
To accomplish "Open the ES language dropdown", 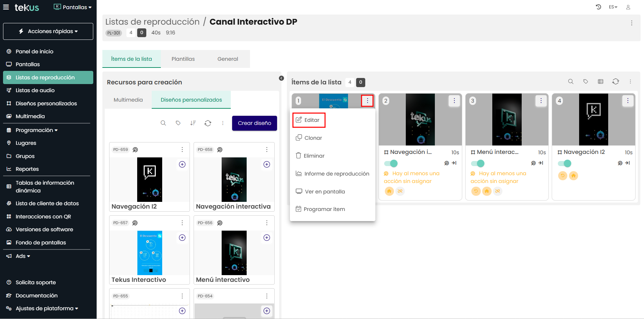I will tap(613, 7).
